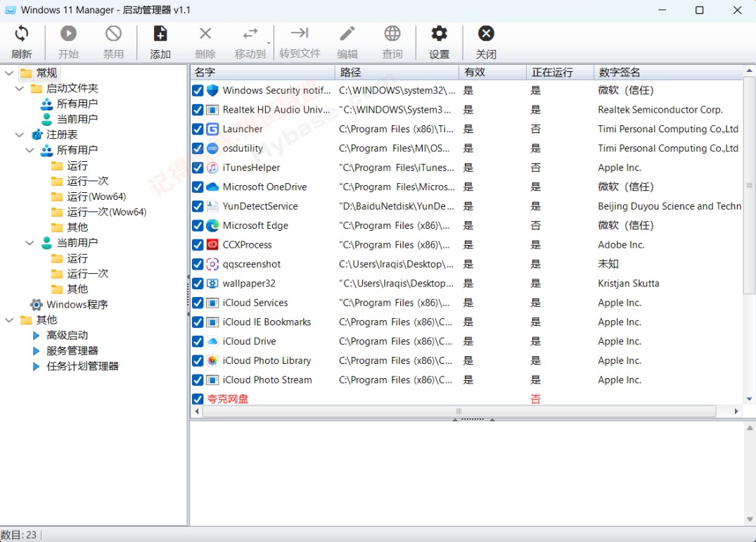Viewport: 756px width, 542px height.
Task: Sort by the 名字 column header
Action: pyautogui.click(x=262, y=73)
